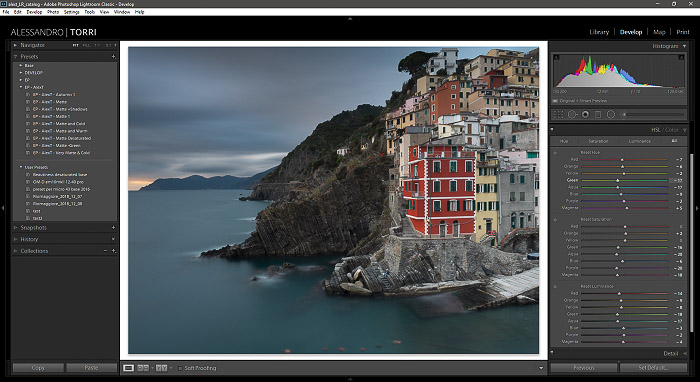Expand the DEVELOP preset folder

click(21, 73)
